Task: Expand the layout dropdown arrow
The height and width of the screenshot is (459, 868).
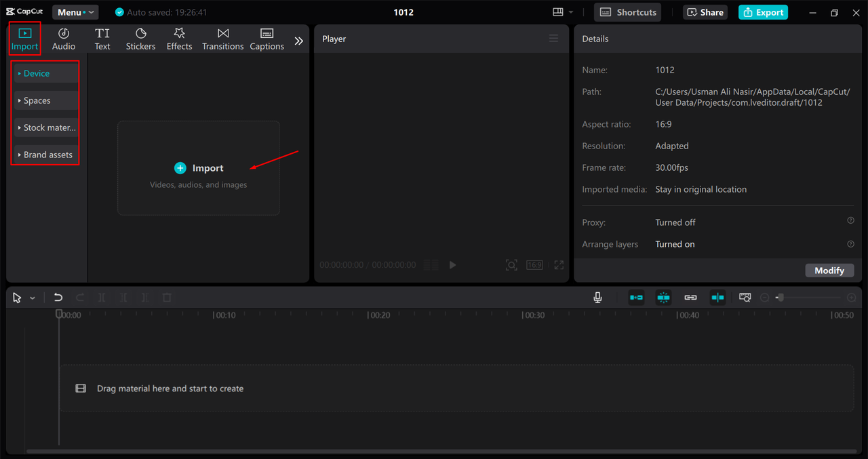Action: 571,12
